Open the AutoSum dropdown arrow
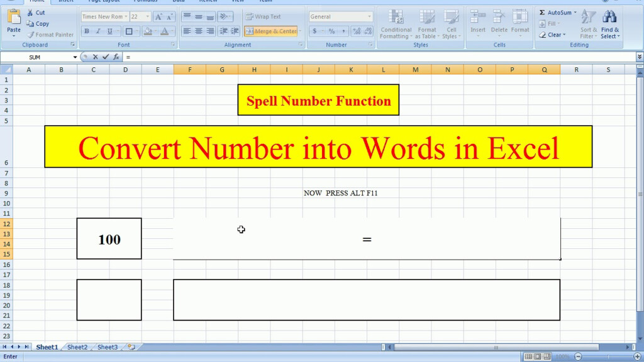Viewport: 644px width, 362px height. 575,13
